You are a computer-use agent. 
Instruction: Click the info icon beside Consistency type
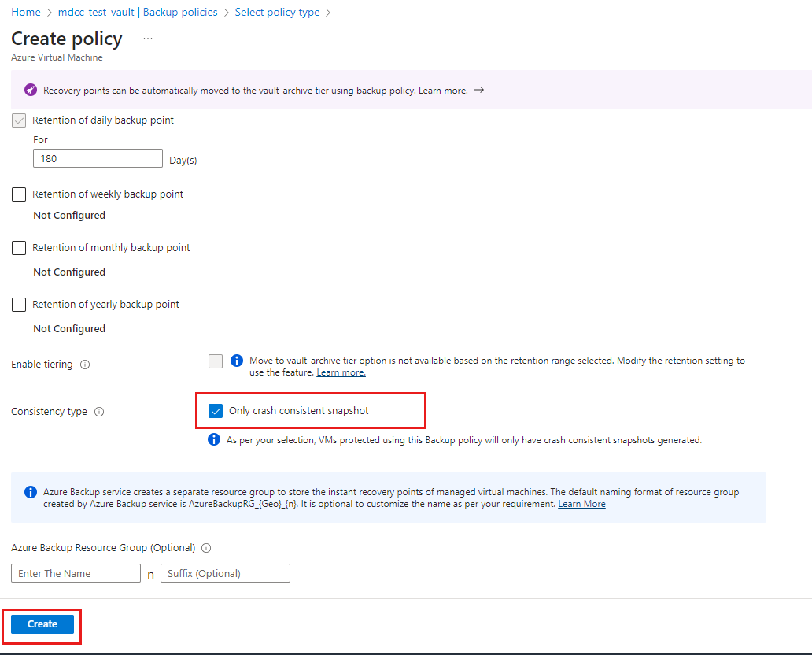pyautogui.click(x=99, y=411)
